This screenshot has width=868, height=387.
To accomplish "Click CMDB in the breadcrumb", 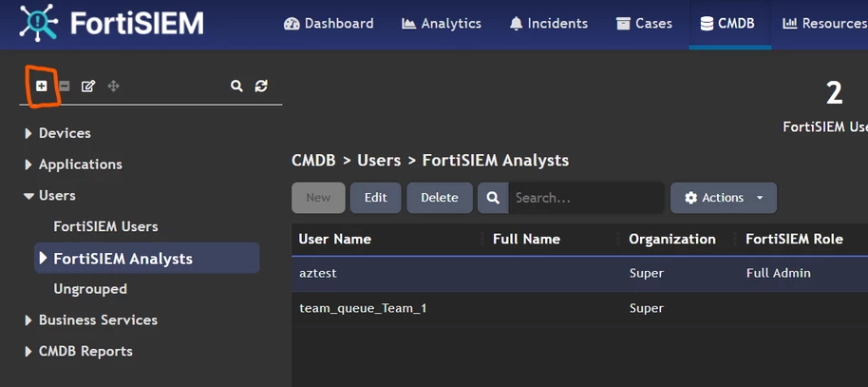I will [x=314, y=161].
